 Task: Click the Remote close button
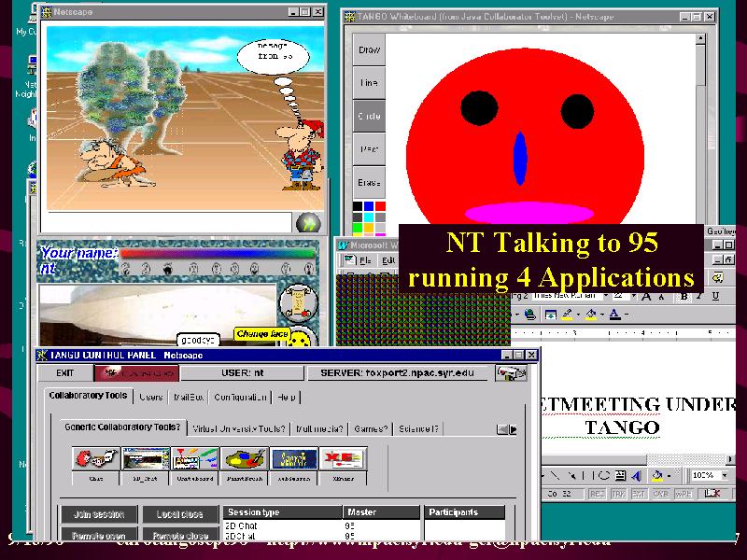(180, 535)
